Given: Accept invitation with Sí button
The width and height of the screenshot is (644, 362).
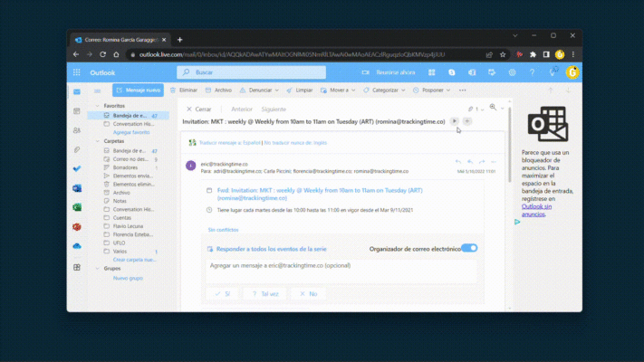Looking at the screenshot, I should point(223,294).
